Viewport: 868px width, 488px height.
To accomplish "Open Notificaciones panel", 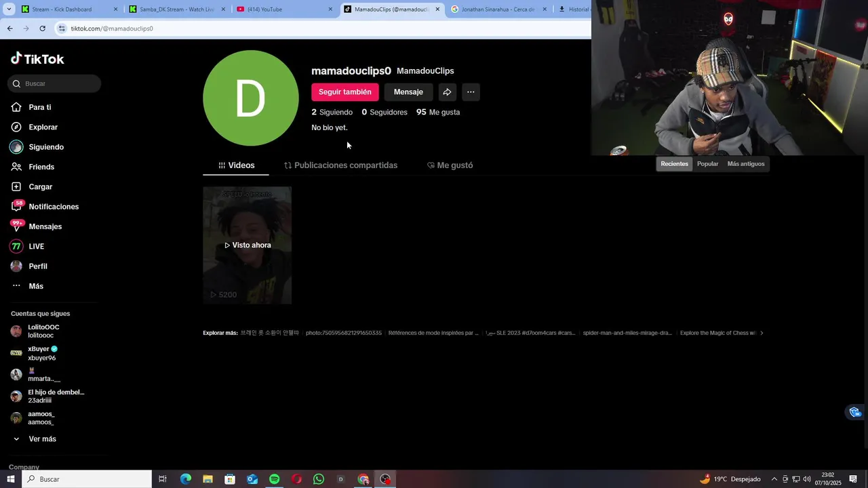I will pos(44,206).
